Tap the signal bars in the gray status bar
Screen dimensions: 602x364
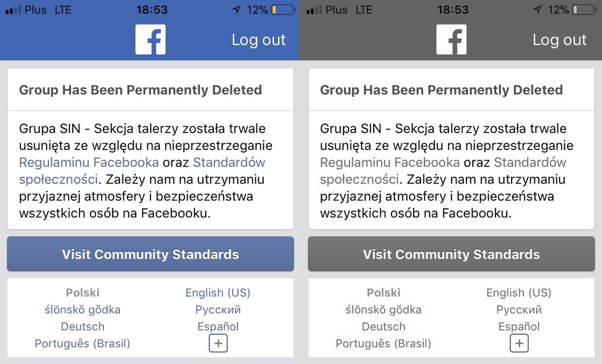(x=315, y=10)
